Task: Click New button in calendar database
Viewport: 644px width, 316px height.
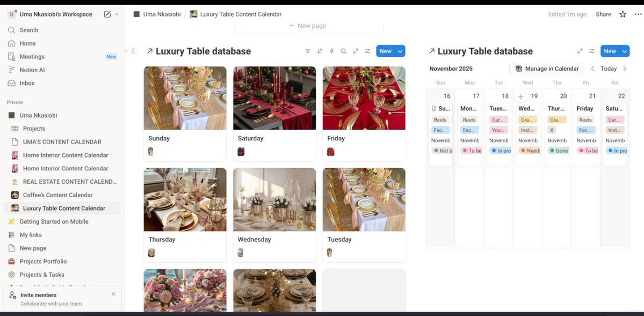Action: pyautogui.click(x=610, y=52)
